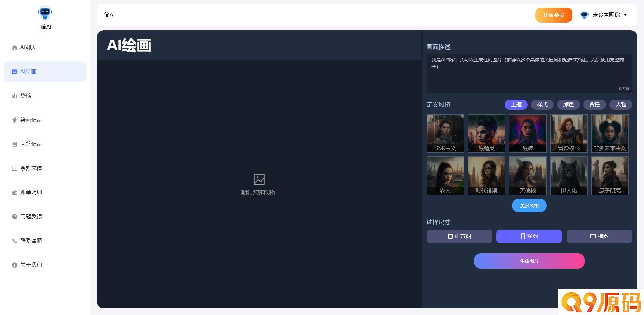Screen dimensions: 644x315
Task: Choose the 学术主义 style thumbnail
Action: 445,133
